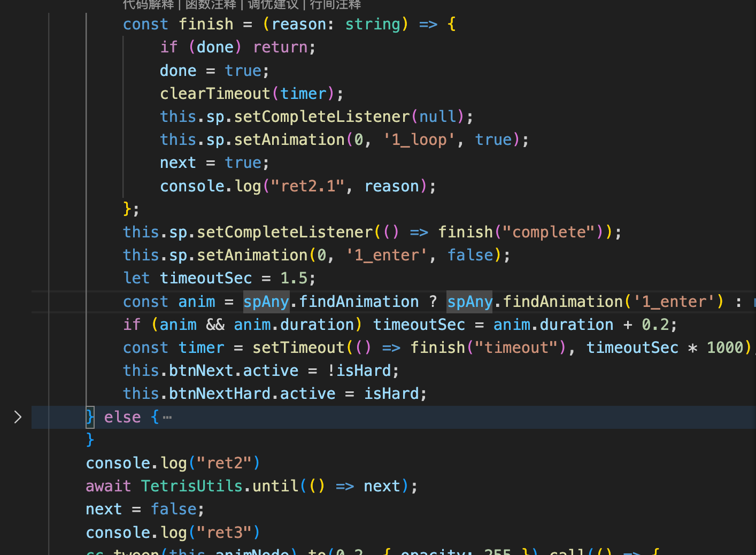Click setTimeout in the timer declaration

298,348
